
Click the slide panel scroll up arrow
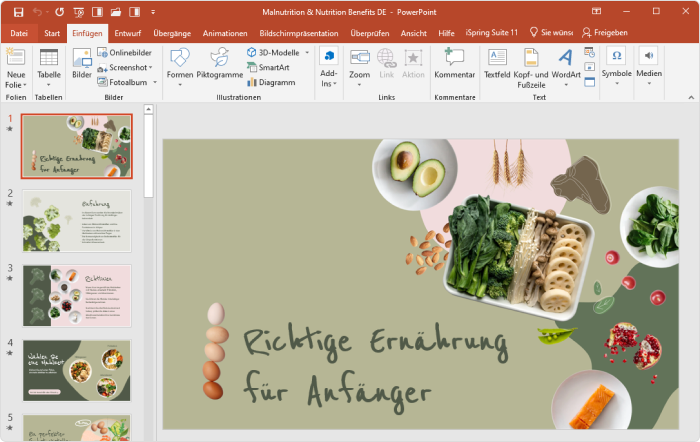coord(149,109)
